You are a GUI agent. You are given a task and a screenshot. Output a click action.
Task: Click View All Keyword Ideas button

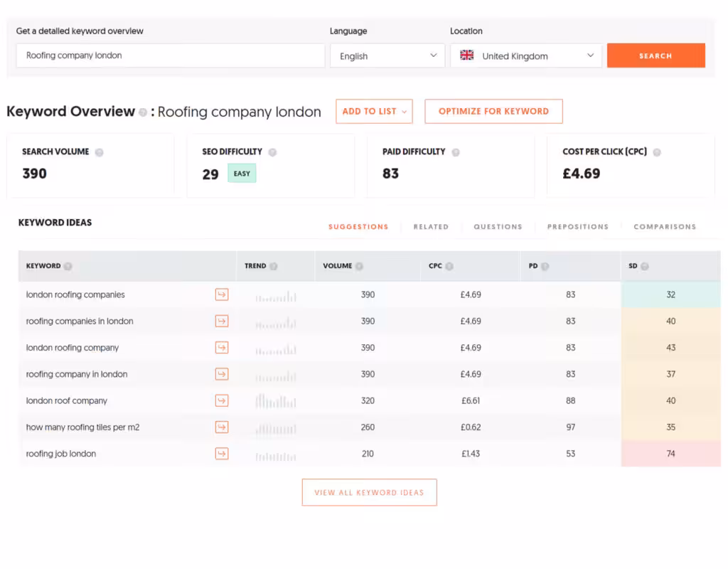[369, 492]
